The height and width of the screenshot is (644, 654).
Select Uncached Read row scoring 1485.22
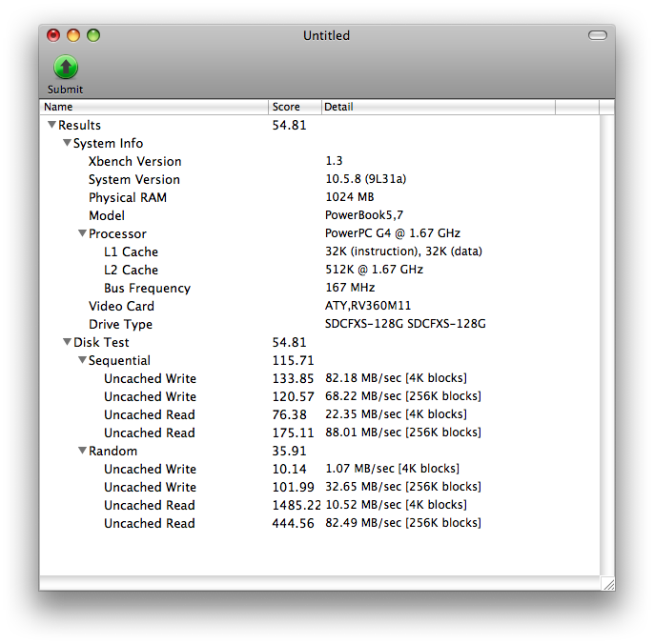(320, 505)
